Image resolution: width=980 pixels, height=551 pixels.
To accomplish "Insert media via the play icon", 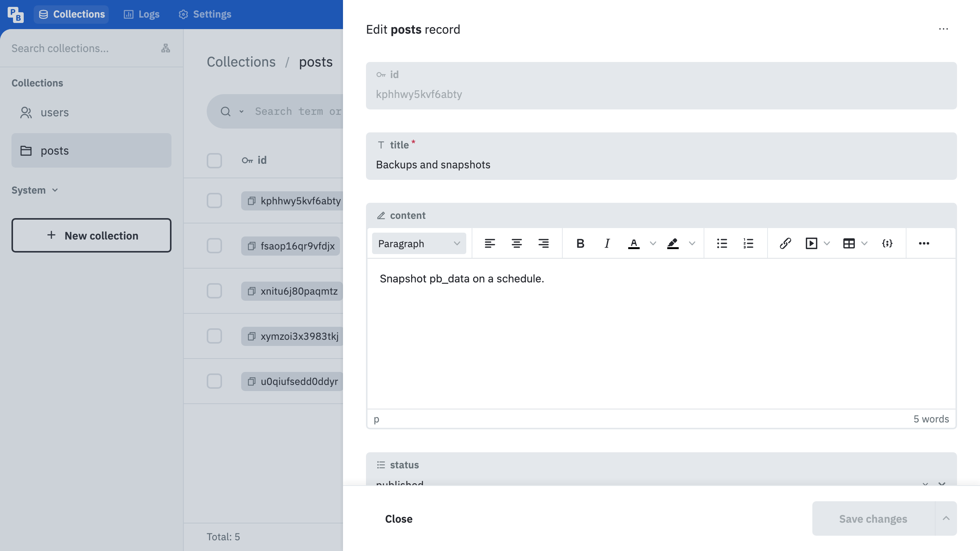I will click(812, 243).
